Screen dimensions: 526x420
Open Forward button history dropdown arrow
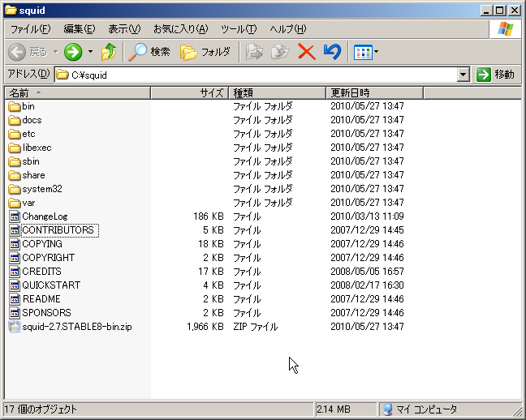point(90,52)
